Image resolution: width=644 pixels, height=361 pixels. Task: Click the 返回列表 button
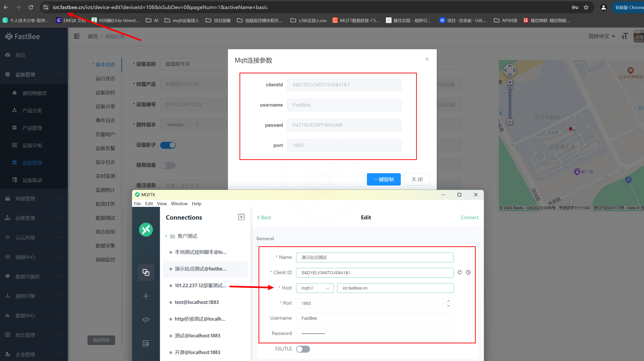(x=101, y=340)
